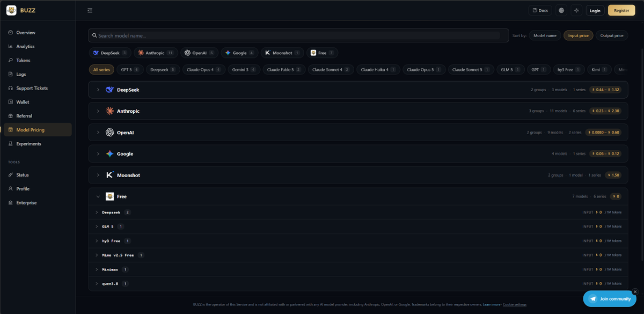Toggle the Anthropic provider filter chip
Screen dimensions: 644x314
156,53
